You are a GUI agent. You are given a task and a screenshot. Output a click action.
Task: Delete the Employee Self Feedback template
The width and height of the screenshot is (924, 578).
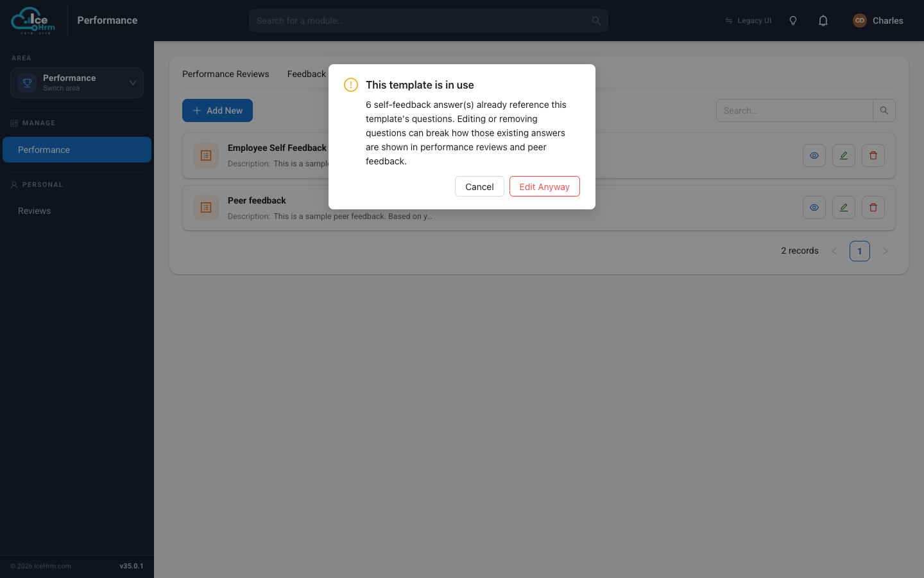point(873,155)
